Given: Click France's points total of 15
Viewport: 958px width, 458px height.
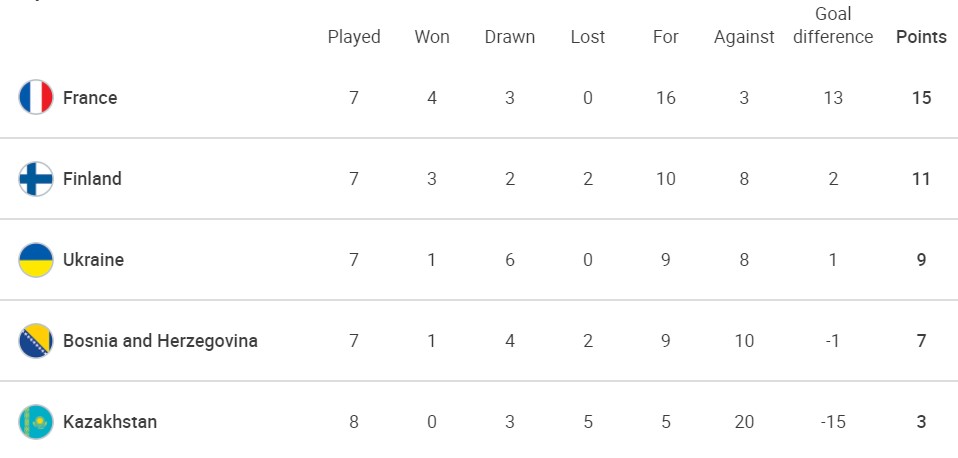Looking at the screenshot, I should click(x=921, y=98).
